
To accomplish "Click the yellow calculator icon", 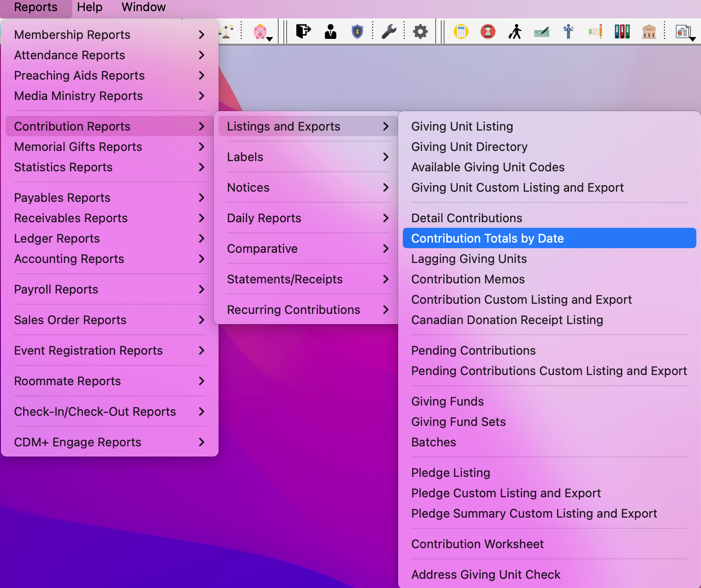I will [x=461, y=31].
